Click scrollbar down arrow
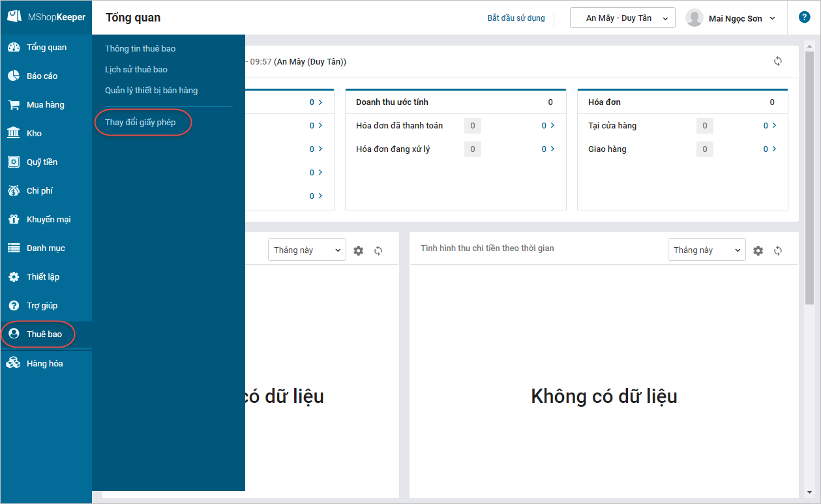The width and height of the screenshot is (821, 504). click(x=809, y=492)
